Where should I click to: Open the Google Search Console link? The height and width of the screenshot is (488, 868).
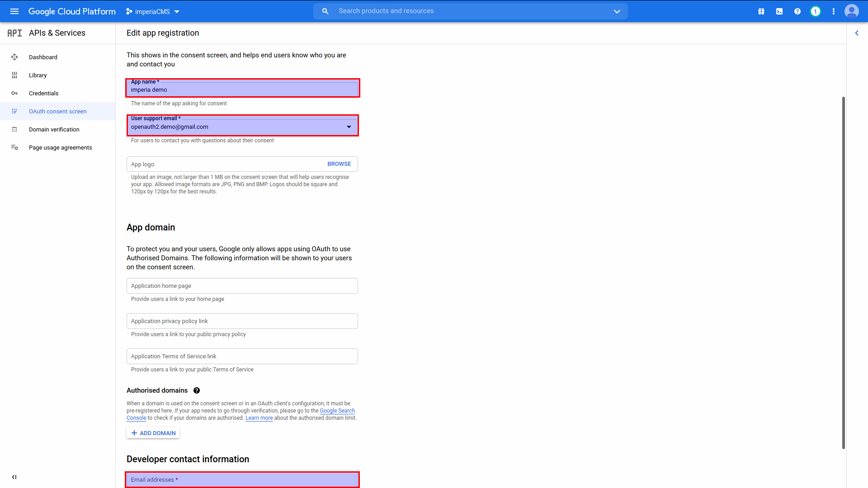click(337, 411)
